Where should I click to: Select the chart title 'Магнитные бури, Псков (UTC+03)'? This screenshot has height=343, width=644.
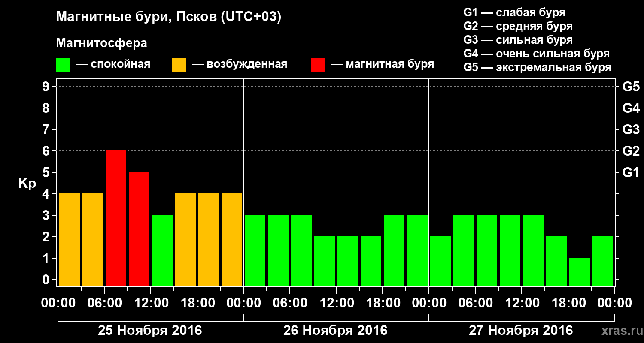(169, 18)
